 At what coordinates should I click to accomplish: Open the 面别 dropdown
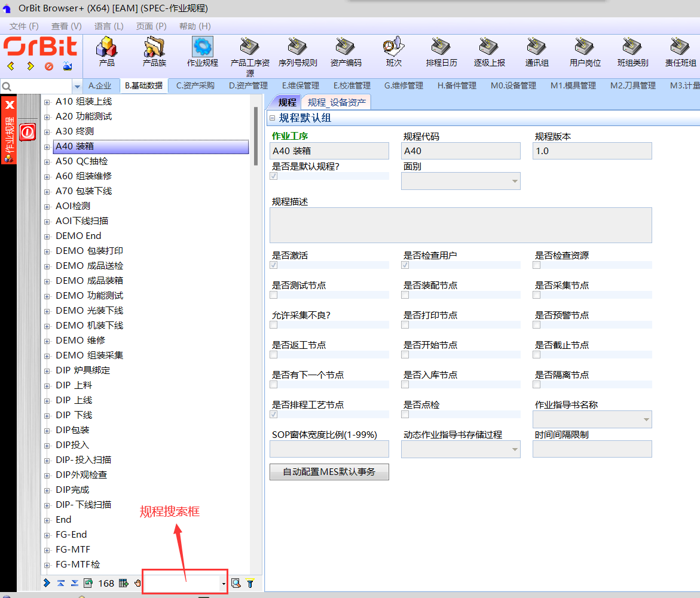(515, 181)
